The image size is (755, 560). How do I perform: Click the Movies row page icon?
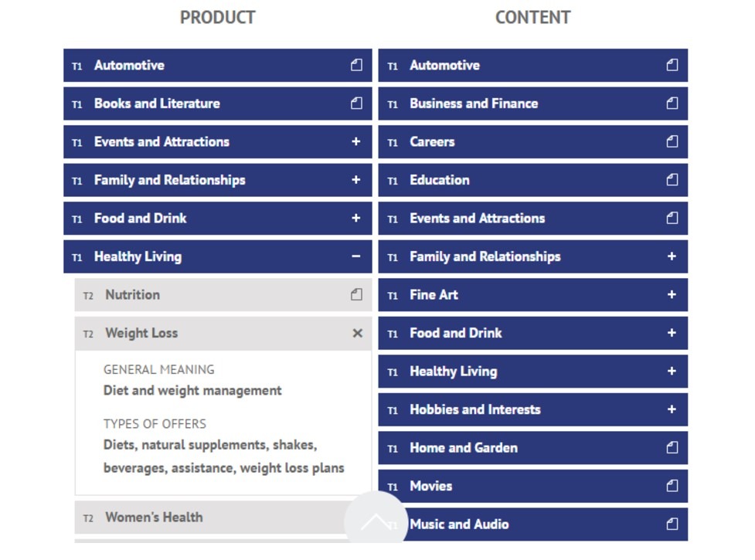pos(672,486)
